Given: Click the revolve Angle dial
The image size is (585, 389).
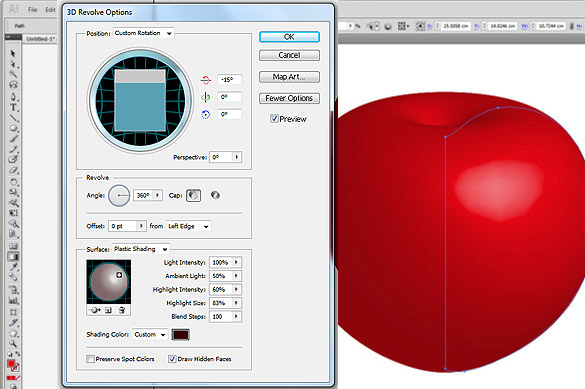Looking at the screenshot, I should (x=119, y=195).
